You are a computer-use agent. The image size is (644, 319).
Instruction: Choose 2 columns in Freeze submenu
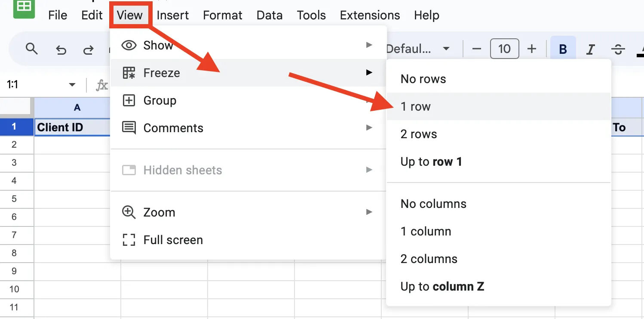tap(499, 259)
